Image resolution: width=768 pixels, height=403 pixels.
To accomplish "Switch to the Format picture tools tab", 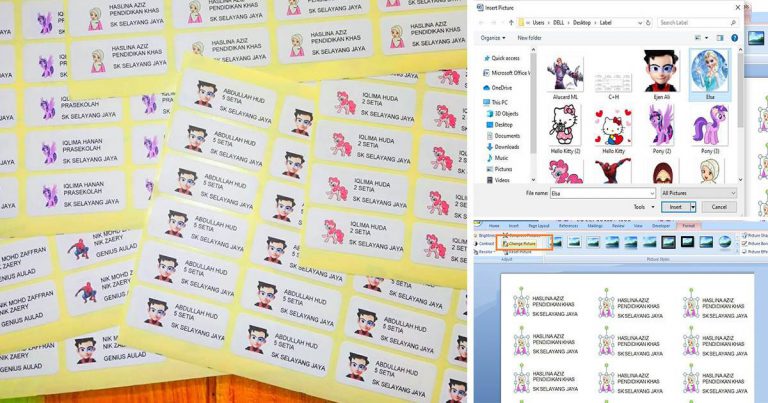I will pos(688,226).
